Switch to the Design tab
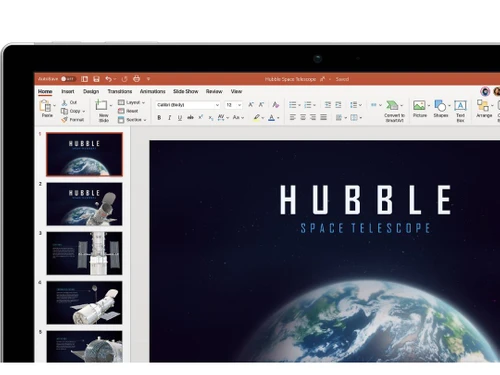The width and height of the screenshot is (500, 375). point(91,91)
